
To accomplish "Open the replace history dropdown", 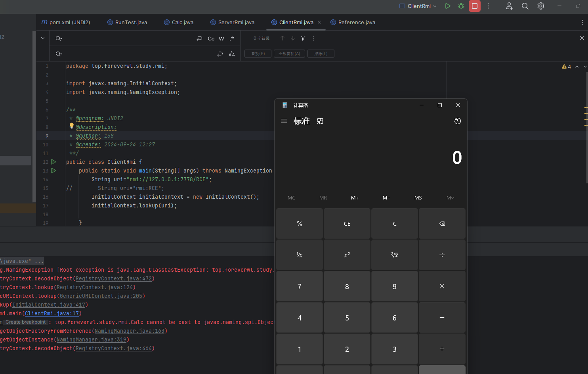I will click(x=59, y=54).
